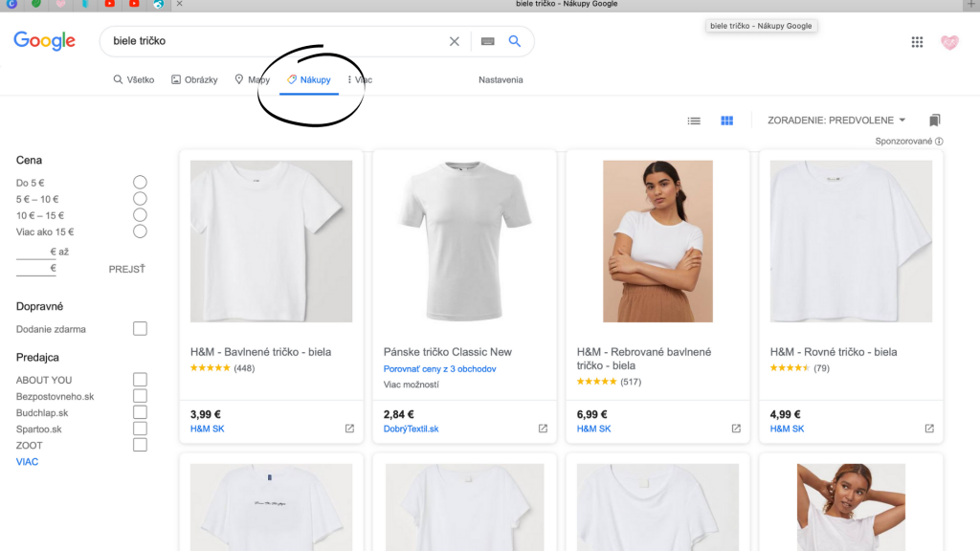This screenshot has width=980, height=551.
Task: Click the Google logo
Action: click(44, 41)
